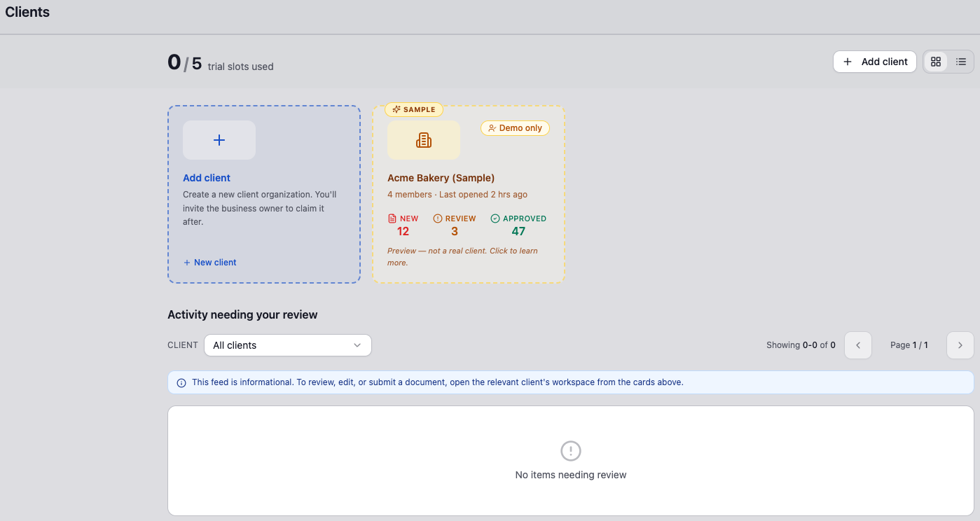
Task: Open the Acme Bakery (Sample) title
Action: click(441, 178)
